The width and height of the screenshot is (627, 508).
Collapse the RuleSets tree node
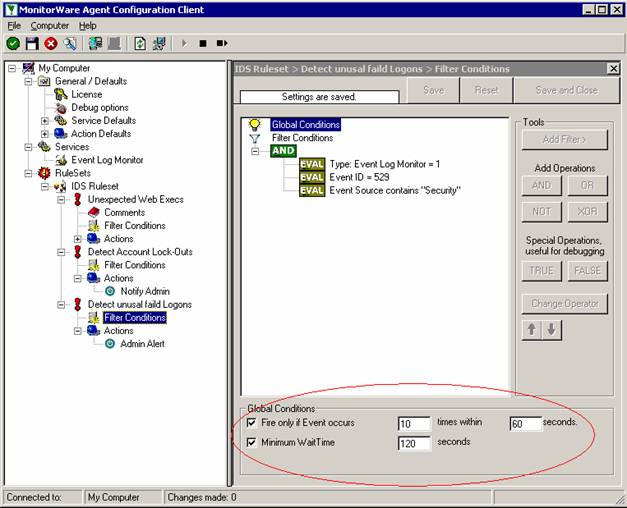pyautogui.click(x=28, y=174)
